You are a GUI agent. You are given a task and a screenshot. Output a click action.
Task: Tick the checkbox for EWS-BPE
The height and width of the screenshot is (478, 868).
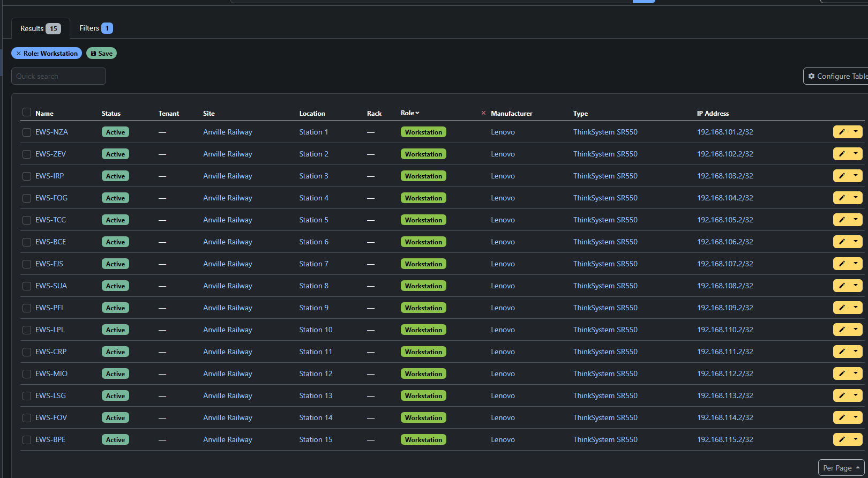tap(27, 440)
